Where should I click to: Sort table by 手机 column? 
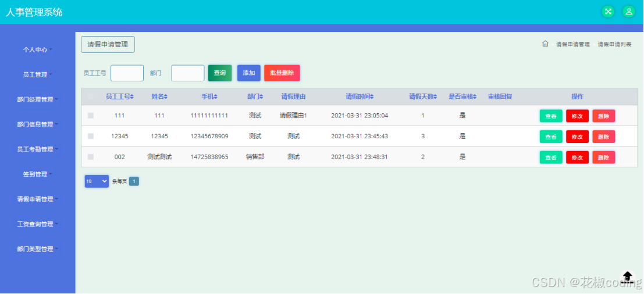click(x=209, y=97)
